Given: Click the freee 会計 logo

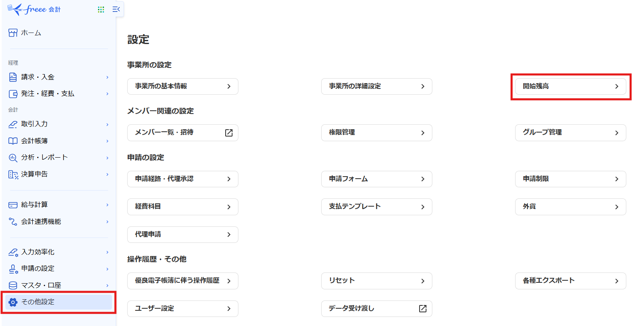Looking at the screenshot, I should coord(35,9).
